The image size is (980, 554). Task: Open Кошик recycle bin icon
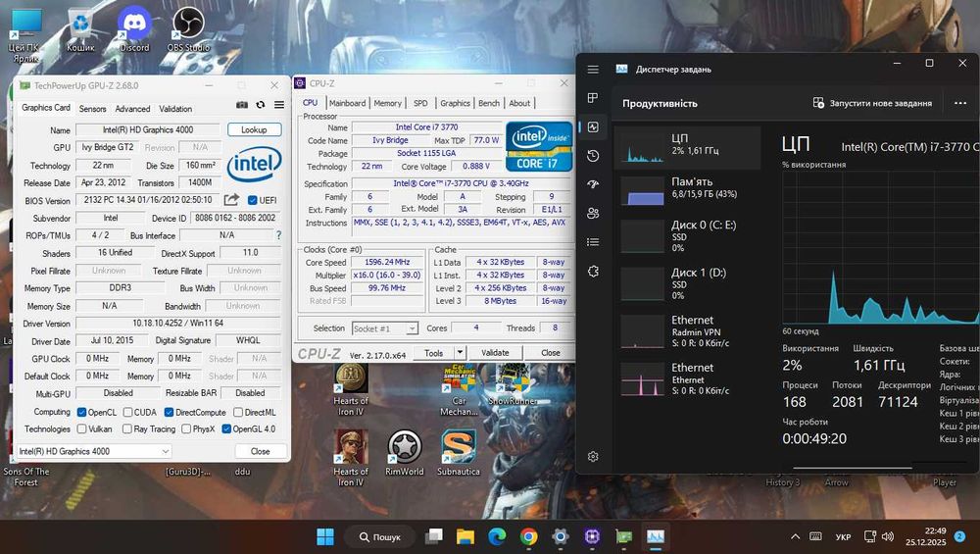point(80,29)
